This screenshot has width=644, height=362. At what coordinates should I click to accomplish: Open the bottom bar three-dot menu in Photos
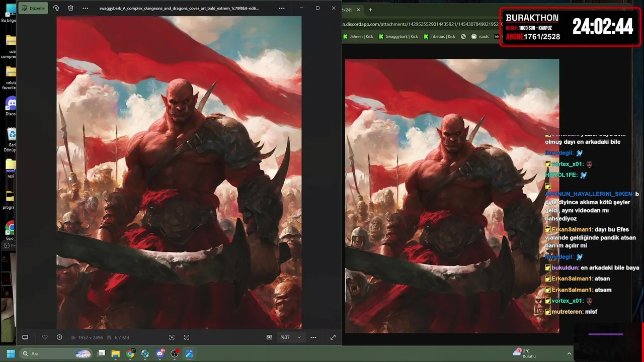[x=313, y=337]
